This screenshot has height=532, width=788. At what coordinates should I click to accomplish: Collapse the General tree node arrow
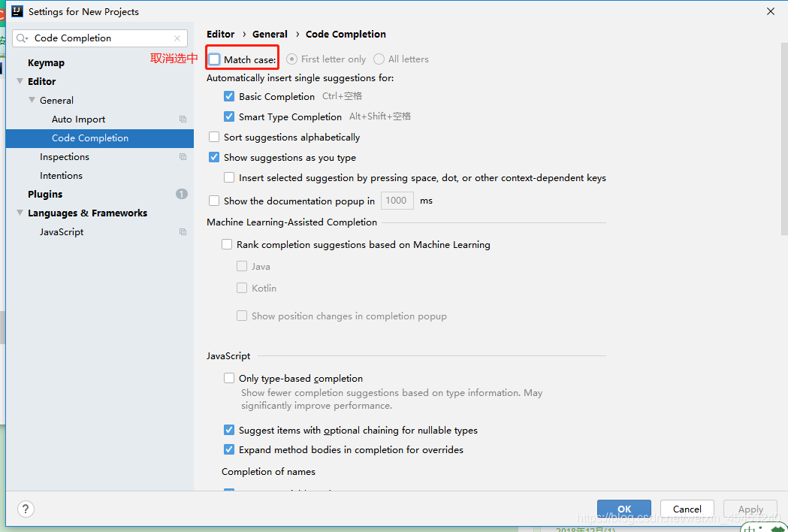coord(32,100)
